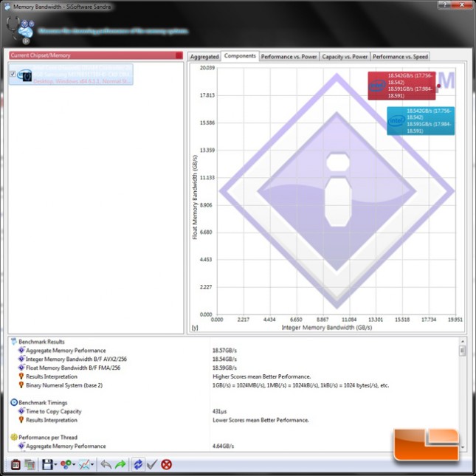The image size is (476, 476).
Task: Click the Current Chipset/Memory header bar
Action: [x=96, y=55]
